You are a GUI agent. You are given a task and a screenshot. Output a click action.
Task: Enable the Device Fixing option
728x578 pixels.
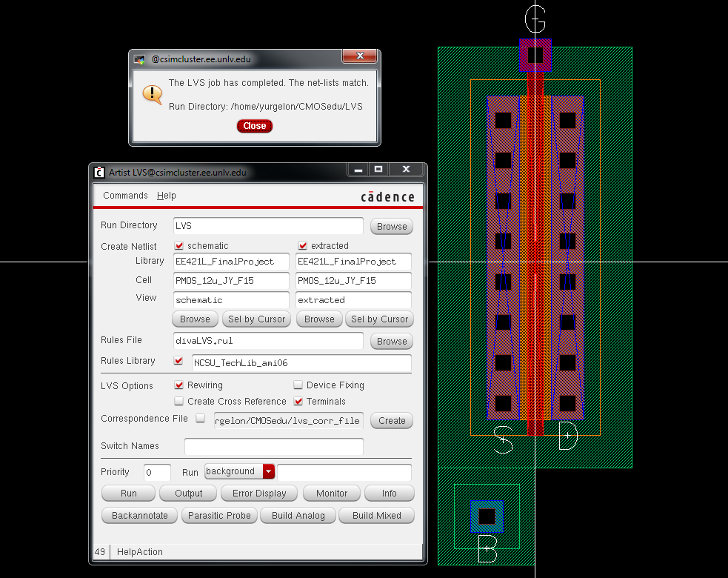pyautogui.click(x=298, y=385)
